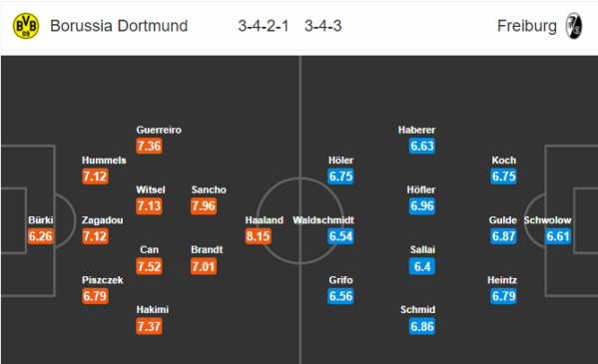Select Haaland's 8.15 rating badge
Image resolution: width=598 pixels, height=364 pixels.
coord(259,236)
